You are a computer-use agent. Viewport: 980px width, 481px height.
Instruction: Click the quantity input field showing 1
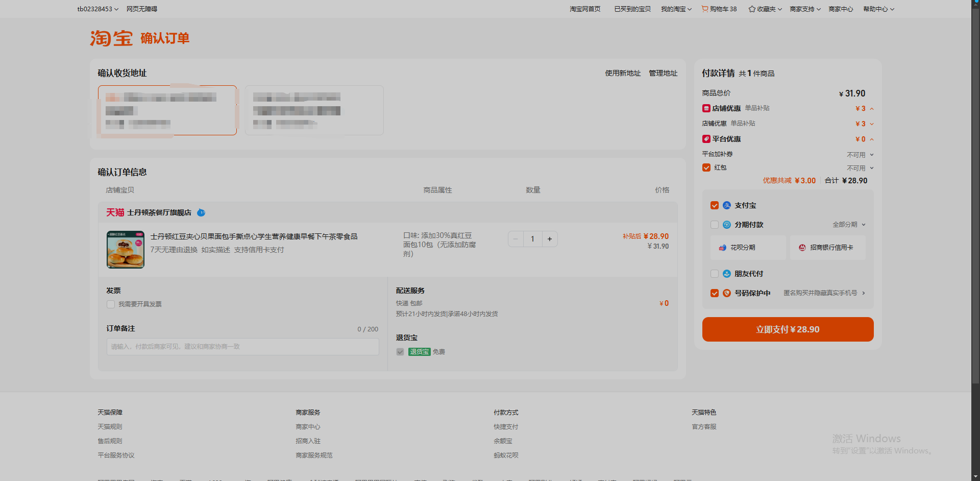(532, 239)
